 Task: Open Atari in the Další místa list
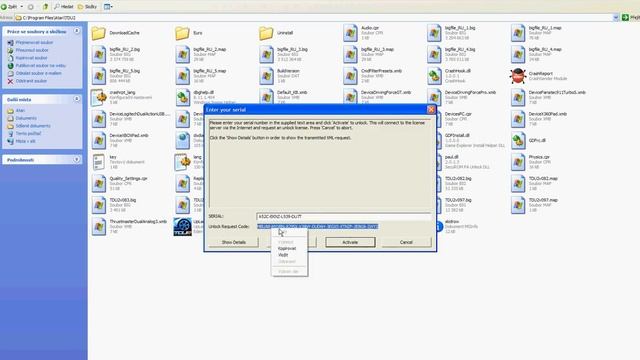coord(20,111)
